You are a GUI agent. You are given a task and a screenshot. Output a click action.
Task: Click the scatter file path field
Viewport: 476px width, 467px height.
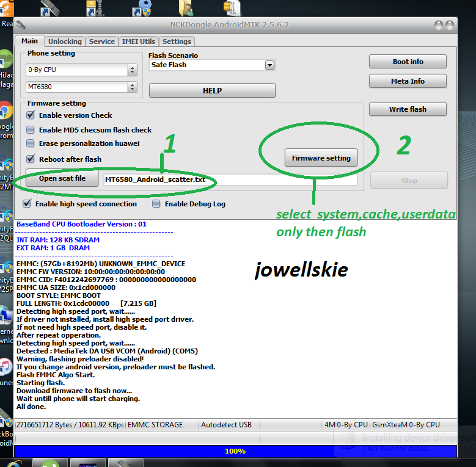230,179
